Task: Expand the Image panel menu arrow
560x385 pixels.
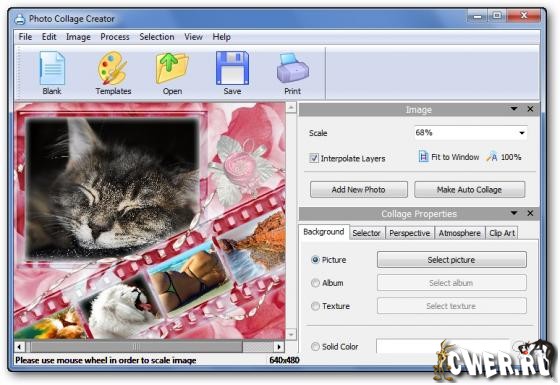Action: pos(514,109)
